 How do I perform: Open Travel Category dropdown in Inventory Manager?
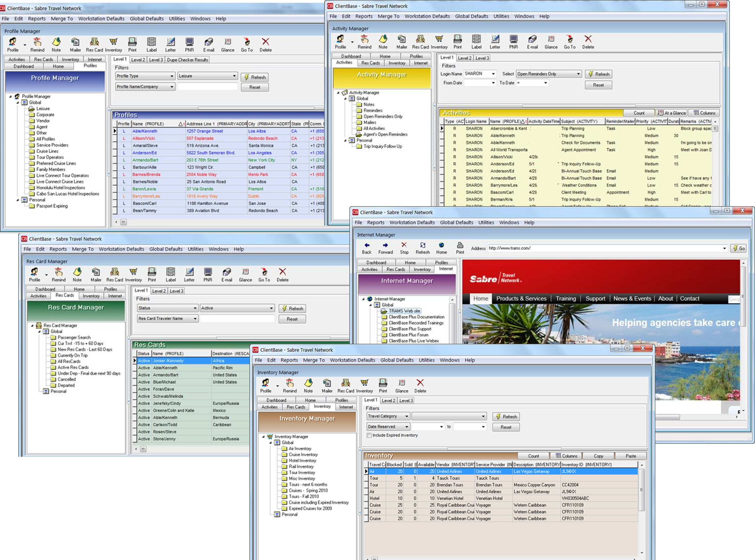pos(388,416)
